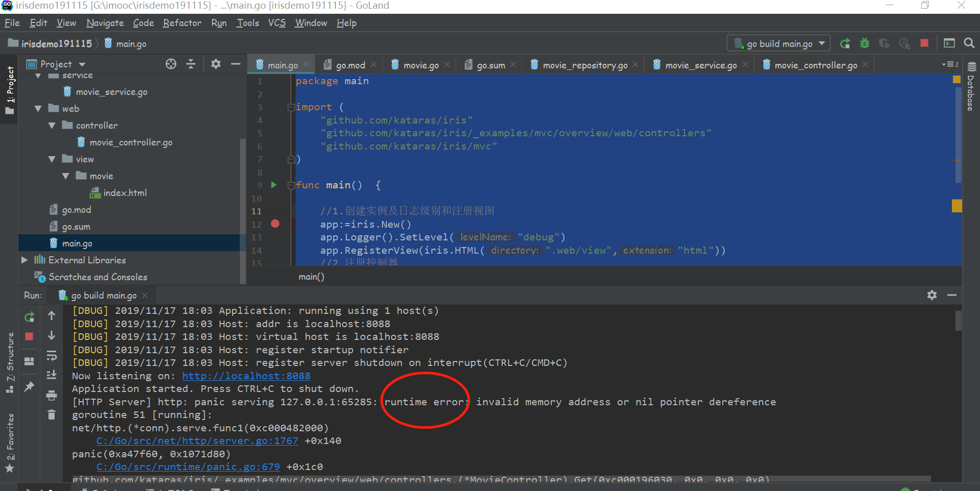Image resolution: width=980 pixels, height=491 pixels.
Task: Hide the Project panel with minus icon
Action: pyautogui.click(x=235, y=64)
